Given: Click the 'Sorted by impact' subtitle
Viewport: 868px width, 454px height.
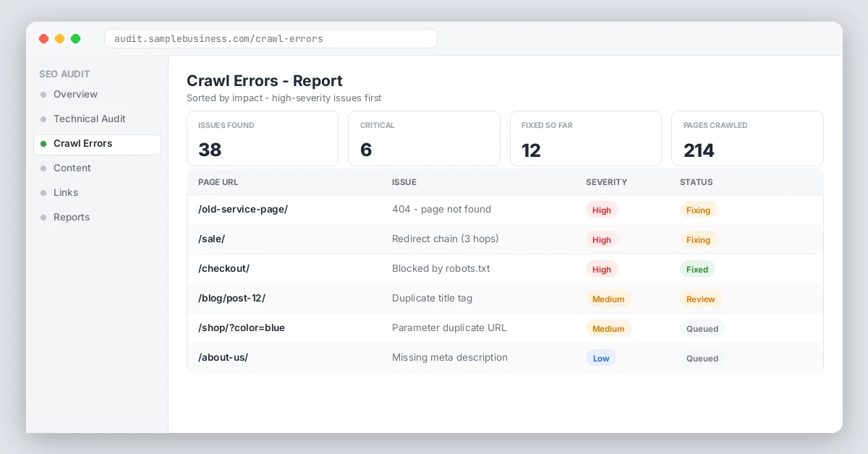Looking at the screenshot, I should (x=284, y=98).
